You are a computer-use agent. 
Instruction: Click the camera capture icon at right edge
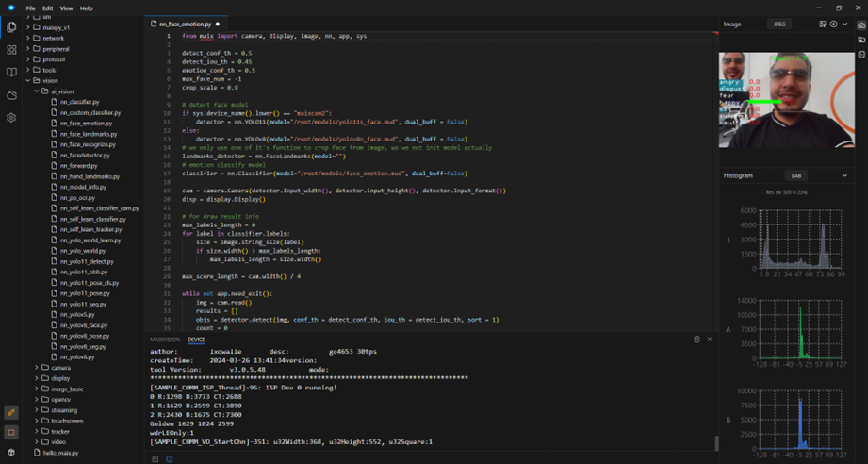click(x=861, y=25)
